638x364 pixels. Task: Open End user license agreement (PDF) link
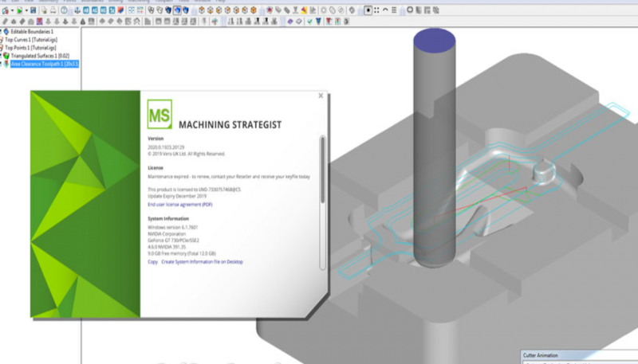tap(179, 205)
